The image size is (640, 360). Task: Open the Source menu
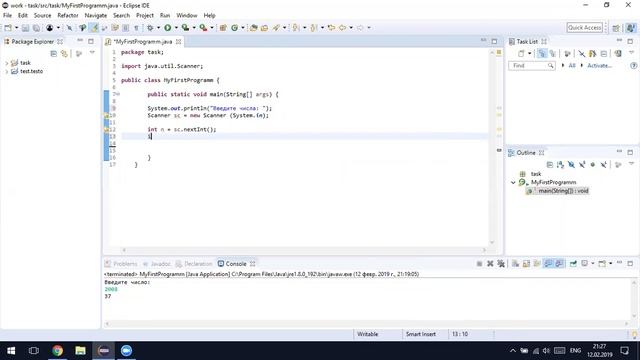coord(42,16)
